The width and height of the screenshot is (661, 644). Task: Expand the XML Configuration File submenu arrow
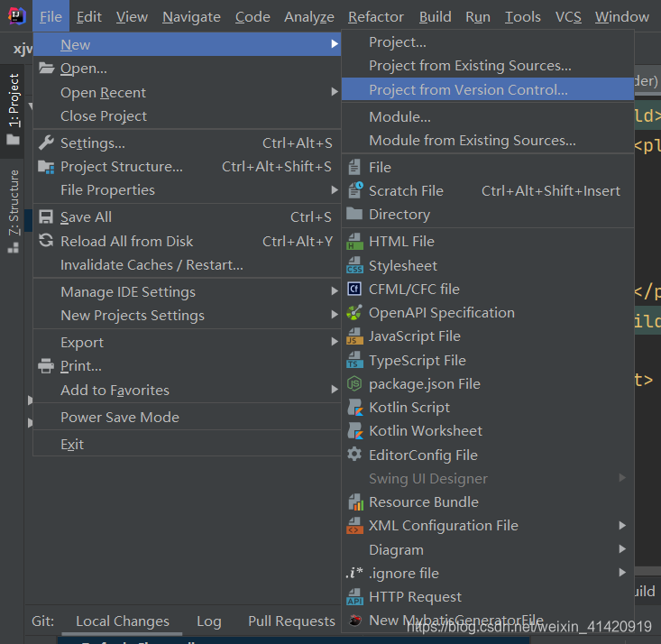pyautogui.click(x=622, y=525)
